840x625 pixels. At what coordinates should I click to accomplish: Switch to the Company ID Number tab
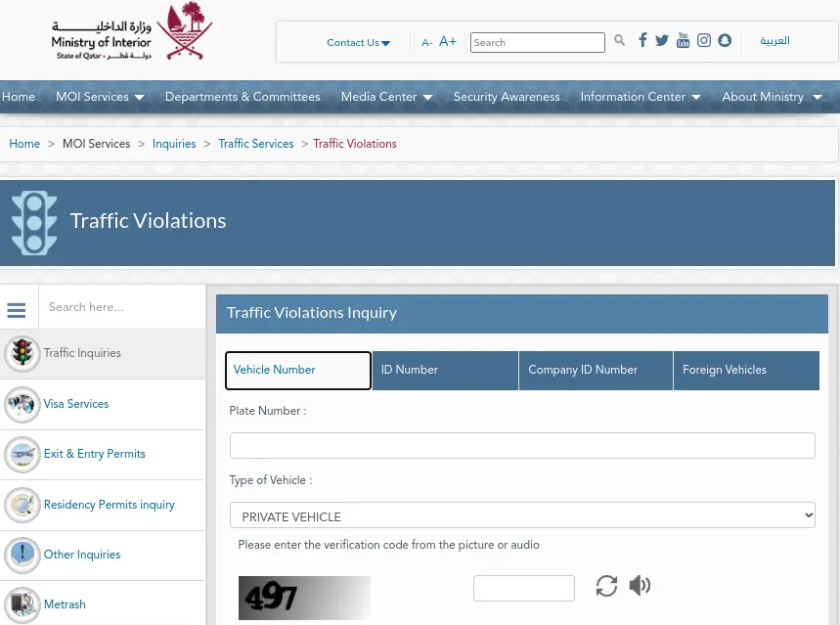click(596, 371)
